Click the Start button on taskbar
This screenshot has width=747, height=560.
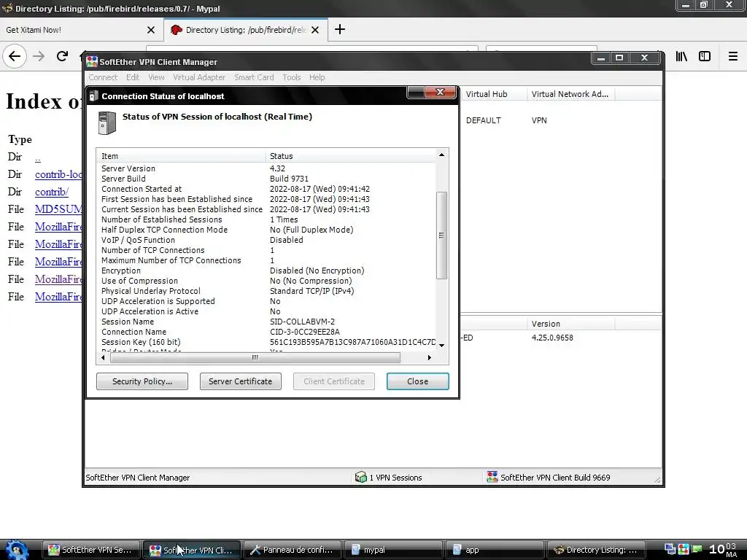coord(16,550)
